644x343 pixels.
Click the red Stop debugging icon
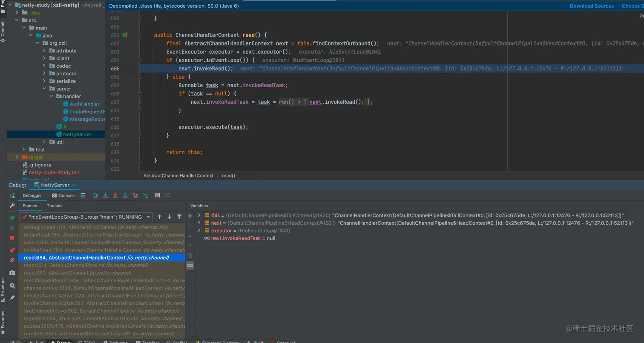click(12, 237)
